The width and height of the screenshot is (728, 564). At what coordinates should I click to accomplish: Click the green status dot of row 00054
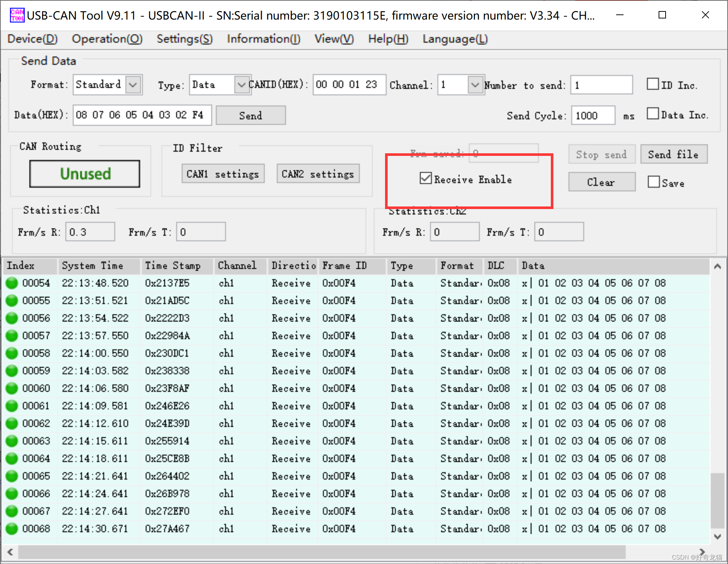coord(12,283)
